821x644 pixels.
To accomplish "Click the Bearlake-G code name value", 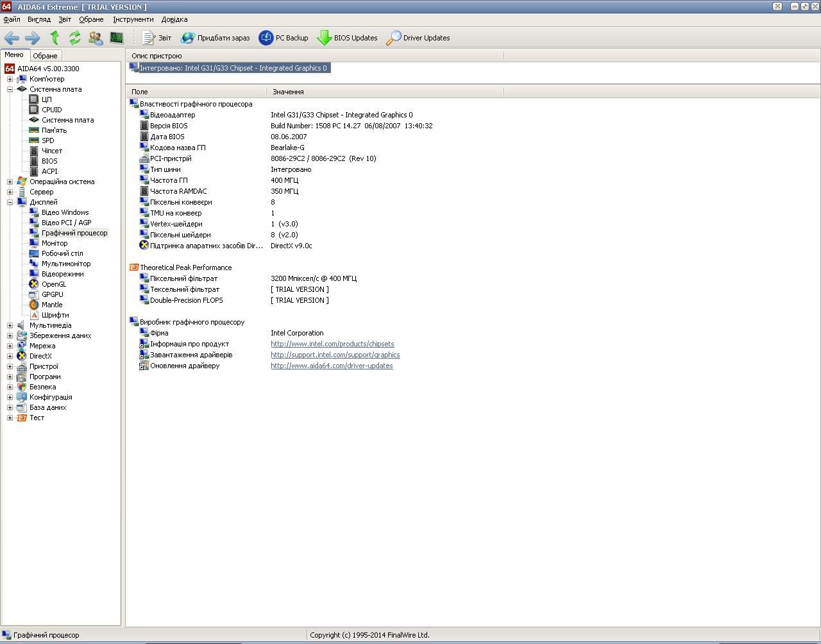I will click(287, 148).
